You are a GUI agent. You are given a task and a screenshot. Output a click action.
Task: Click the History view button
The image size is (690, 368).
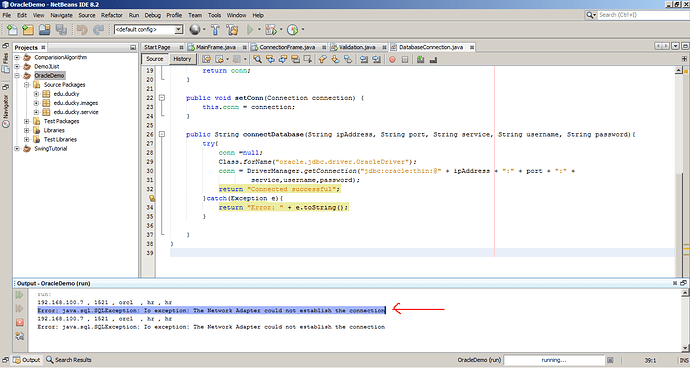[x=182, y=59]
